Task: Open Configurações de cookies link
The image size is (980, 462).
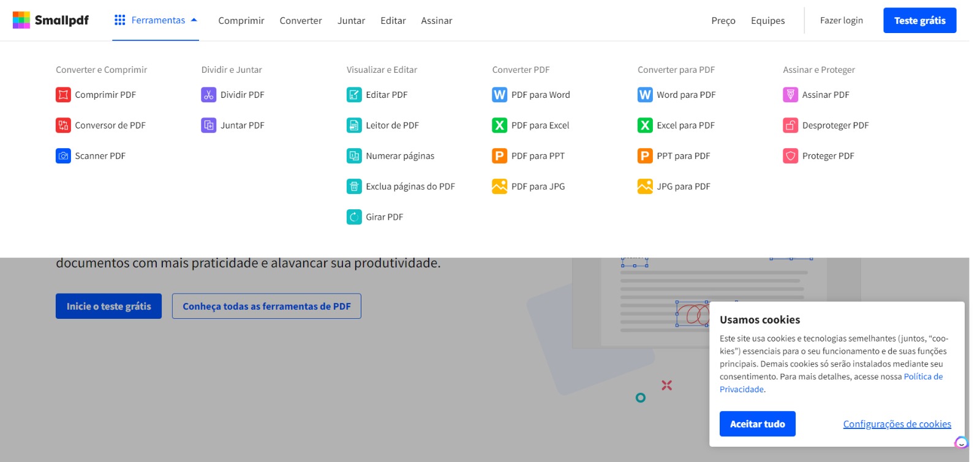Action: (x=897, y=424)
